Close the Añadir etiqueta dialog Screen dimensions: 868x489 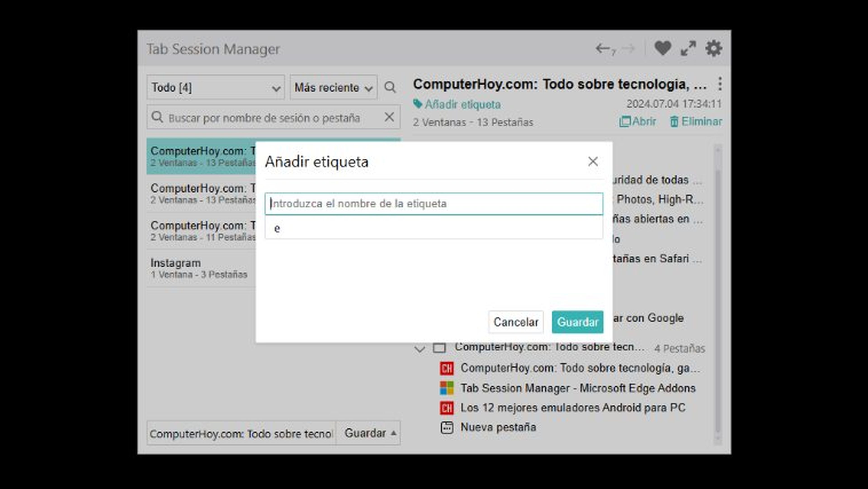click(593, 161)
